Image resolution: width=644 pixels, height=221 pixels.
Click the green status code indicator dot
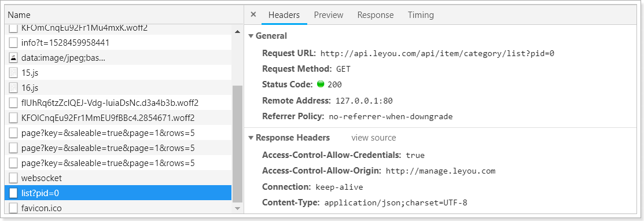pyautogui.click(x=321, y=84)
